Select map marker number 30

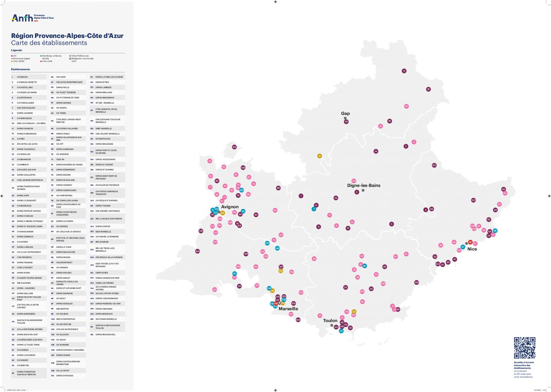click(x=385, y=267)
